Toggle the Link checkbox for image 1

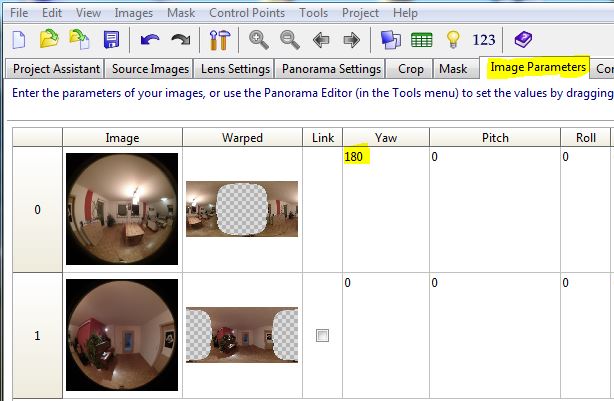tap(322, 336)
